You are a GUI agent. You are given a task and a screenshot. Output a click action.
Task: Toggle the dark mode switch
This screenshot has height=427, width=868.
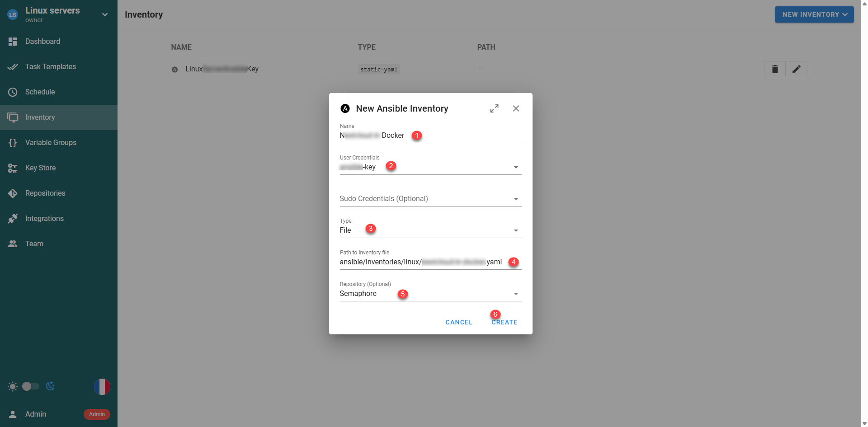pos(31,386)
